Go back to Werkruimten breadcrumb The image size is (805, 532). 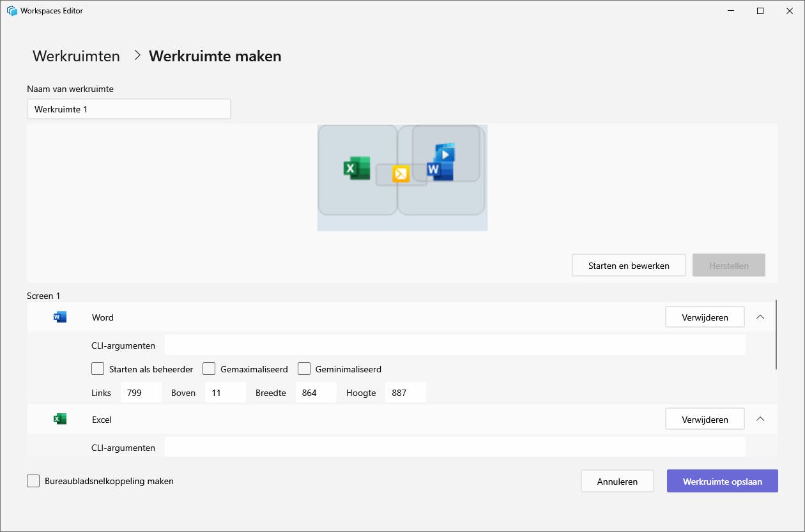tap(76, 56)
